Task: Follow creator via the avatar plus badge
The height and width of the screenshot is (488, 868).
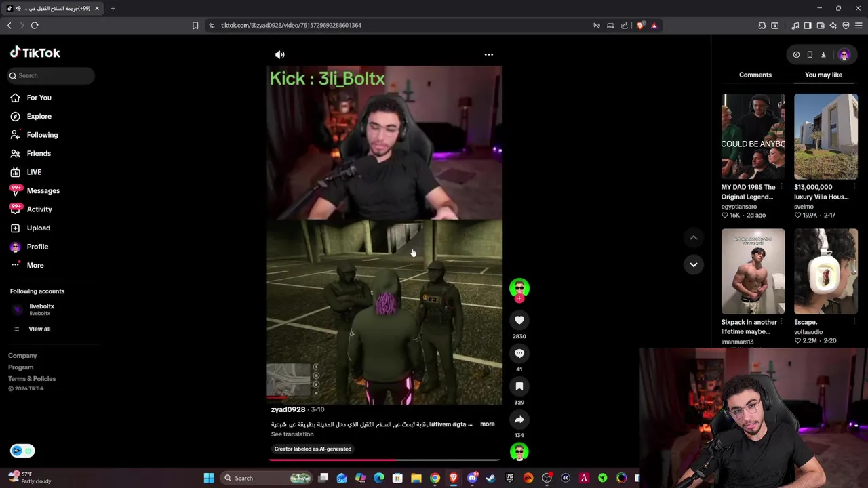Action: pos(519,298)
